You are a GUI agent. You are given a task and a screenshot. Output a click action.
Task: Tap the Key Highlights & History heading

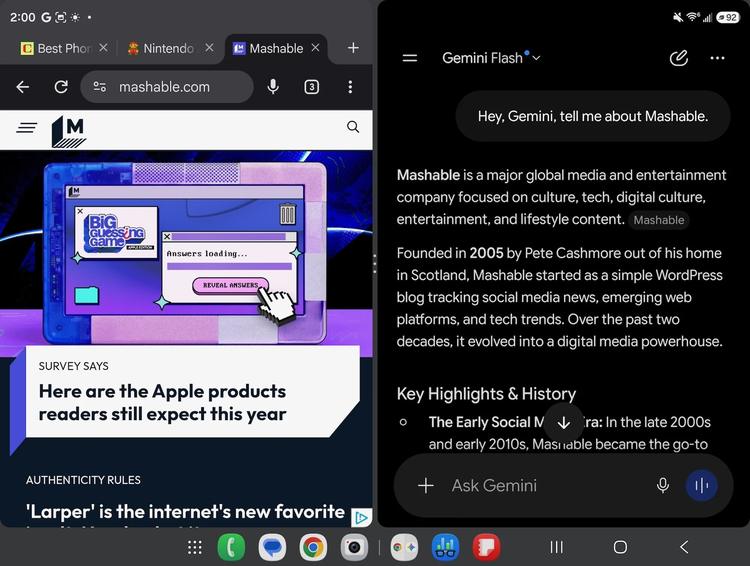(x=486, y=394)
